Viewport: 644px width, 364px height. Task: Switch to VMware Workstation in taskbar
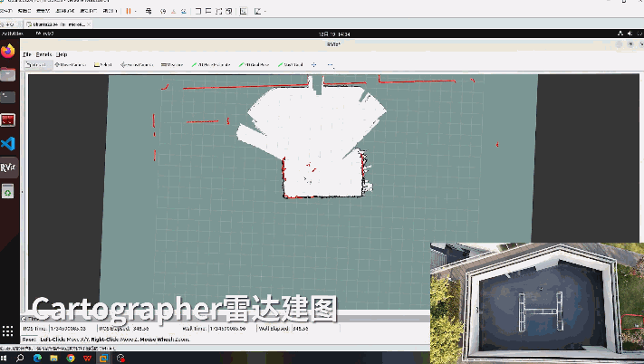pyautogui.click(x=103, y=358)
